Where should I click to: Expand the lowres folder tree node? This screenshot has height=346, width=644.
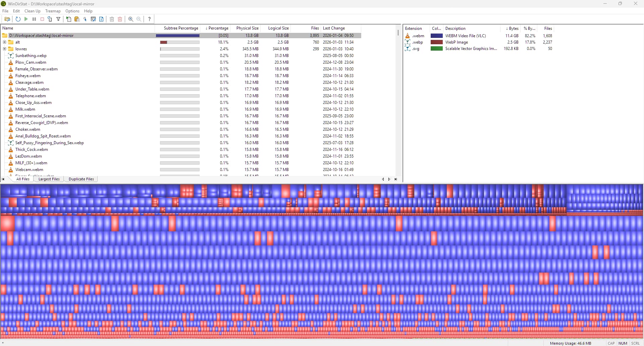5,49
